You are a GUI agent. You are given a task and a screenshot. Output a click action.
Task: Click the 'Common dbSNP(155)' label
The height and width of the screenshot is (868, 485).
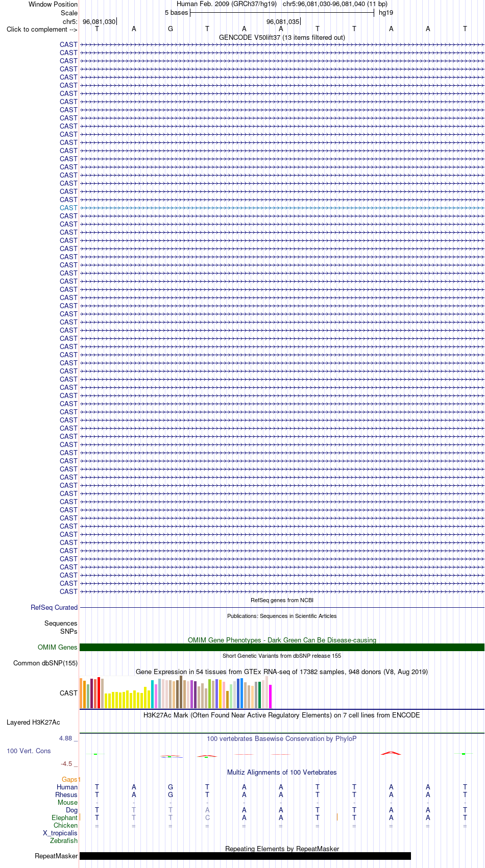click(x=45, y=663)
